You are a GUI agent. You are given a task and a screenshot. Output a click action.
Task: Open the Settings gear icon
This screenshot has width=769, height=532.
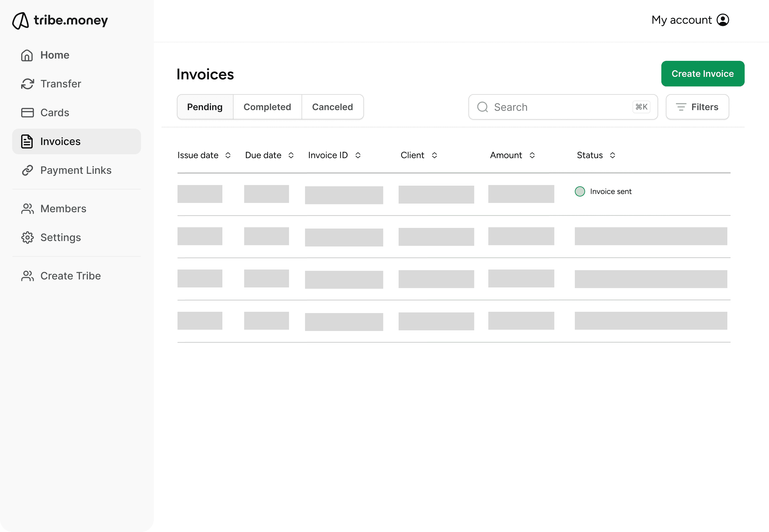(x=27, y=238)
